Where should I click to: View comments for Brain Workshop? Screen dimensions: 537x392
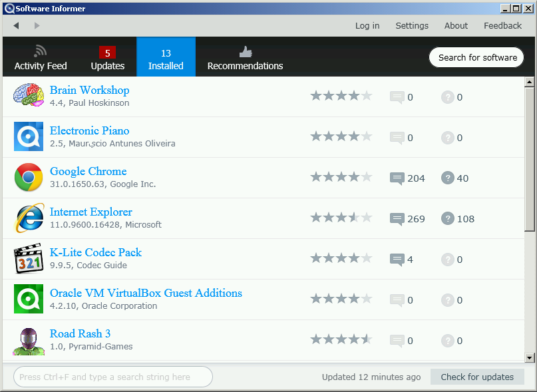click(401, 97)
